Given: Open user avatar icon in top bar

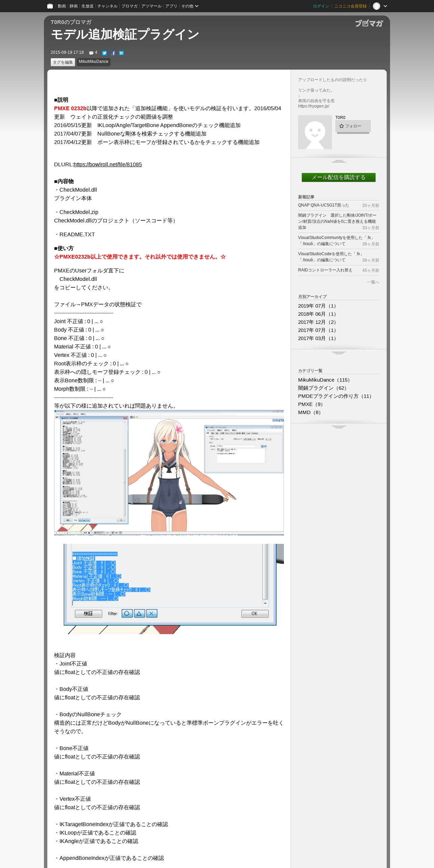Looking at the screenshot, I should 377,6.
